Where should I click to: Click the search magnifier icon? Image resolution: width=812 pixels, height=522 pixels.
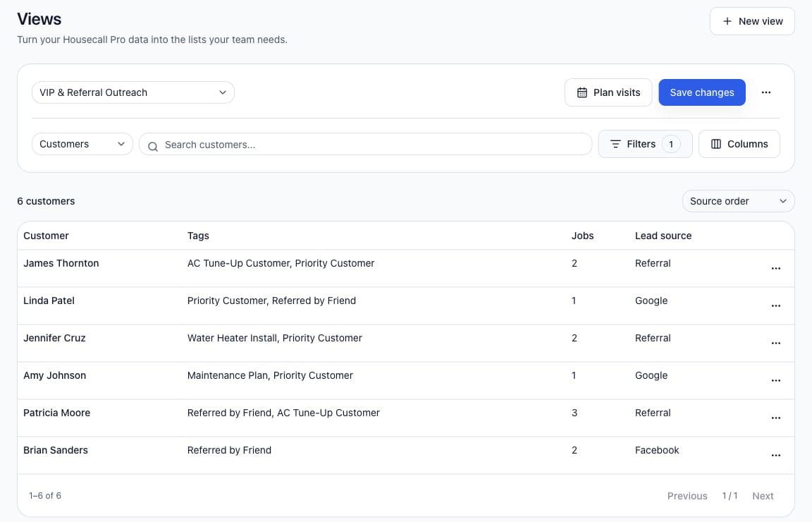point(153,146)
